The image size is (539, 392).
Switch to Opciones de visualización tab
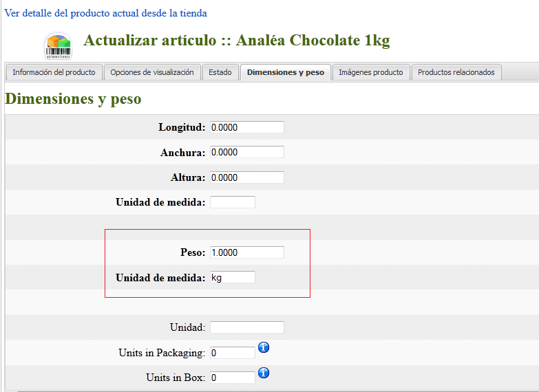pos(152,72)
